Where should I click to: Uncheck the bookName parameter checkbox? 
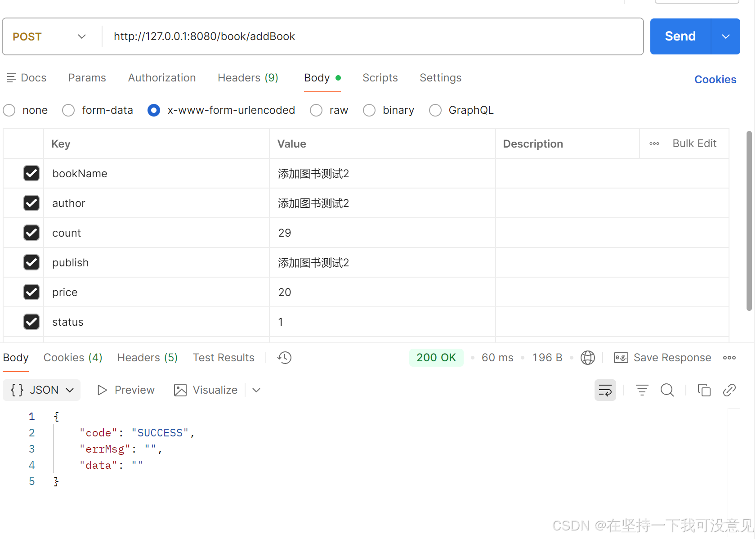click(x=31, y=173)
